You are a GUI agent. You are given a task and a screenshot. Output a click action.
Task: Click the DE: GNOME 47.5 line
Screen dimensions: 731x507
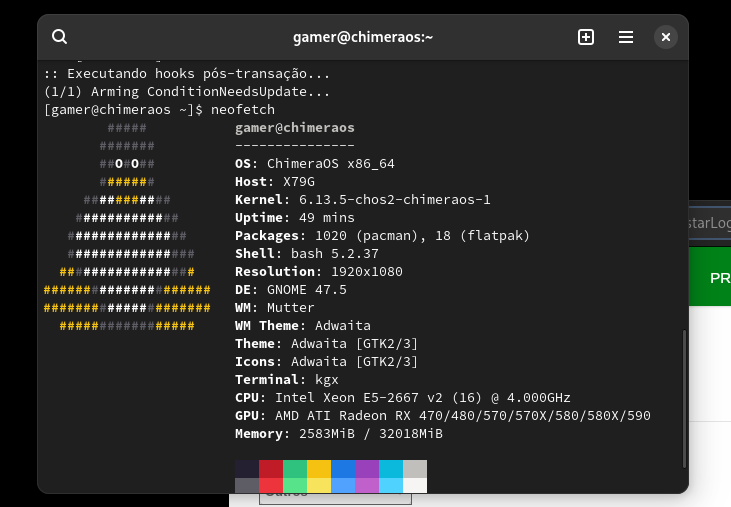click(x=291, y=290)
